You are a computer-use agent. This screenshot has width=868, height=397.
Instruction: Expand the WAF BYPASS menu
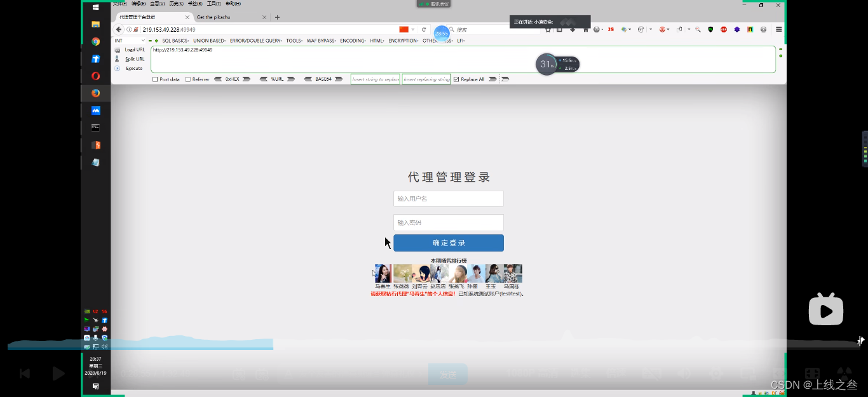click(322, 41)
